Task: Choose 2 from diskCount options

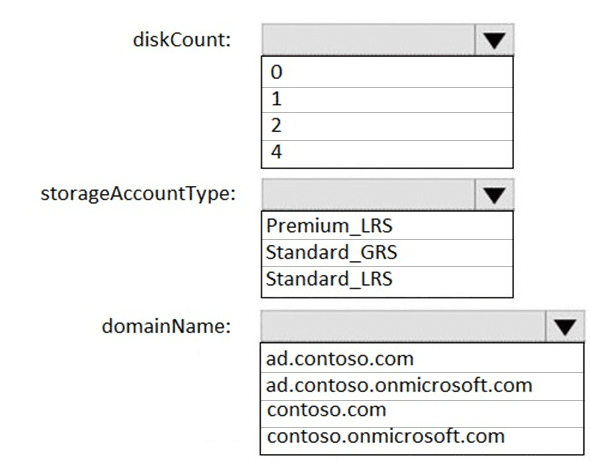Action: 387,126
